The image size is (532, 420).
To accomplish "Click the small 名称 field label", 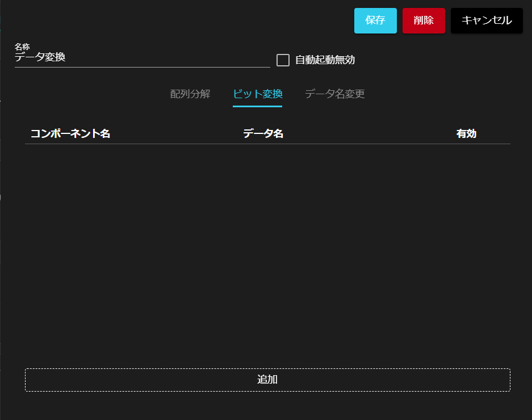I will click(22, 47).
